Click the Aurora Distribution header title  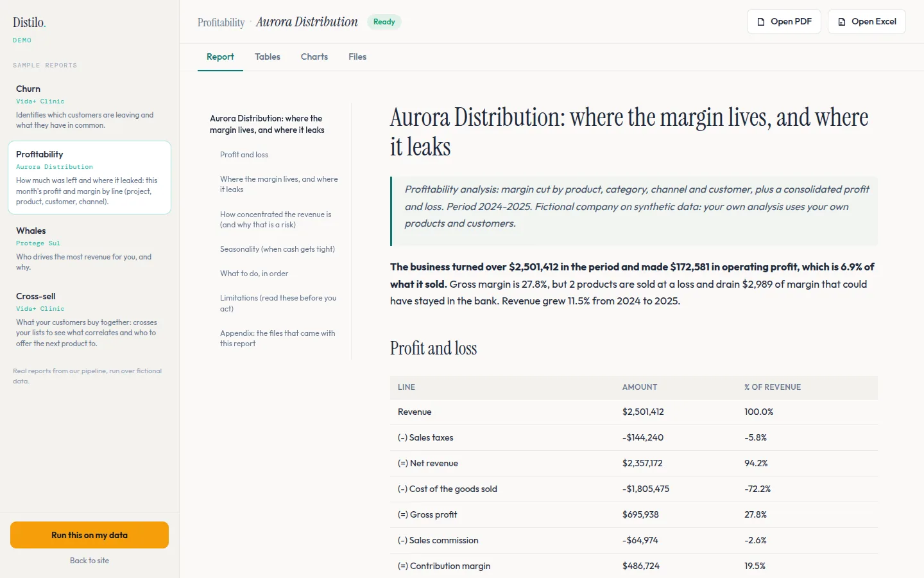307,22
